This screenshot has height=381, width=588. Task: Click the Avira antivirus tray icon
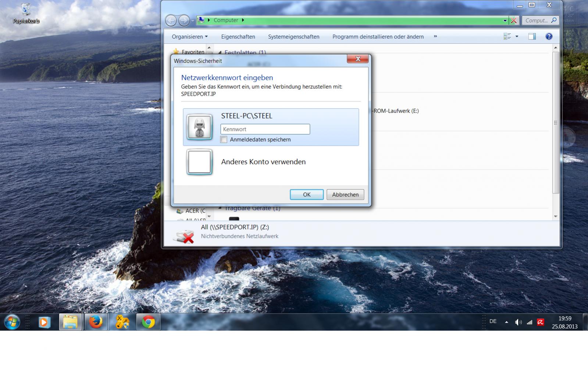coord(540,323)
